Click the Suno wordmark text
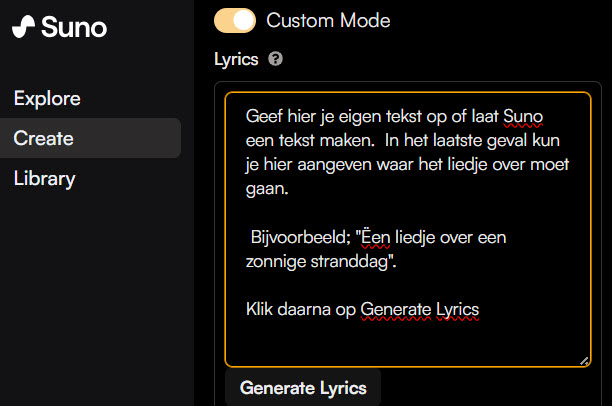 [74, 27]
